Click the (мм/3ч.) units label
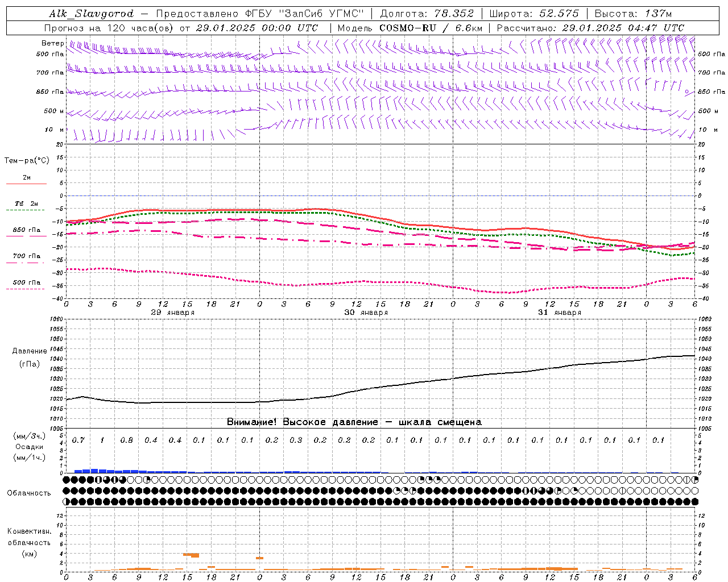728x582 pixels. point(30,436)
